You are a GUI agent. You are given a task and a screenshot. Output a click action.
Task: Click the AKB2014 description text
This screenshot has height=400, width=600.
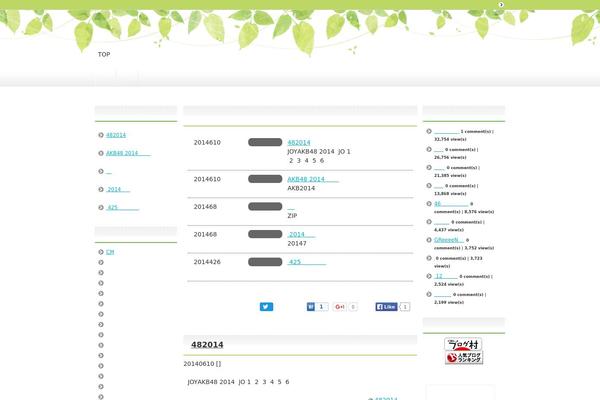301,188
